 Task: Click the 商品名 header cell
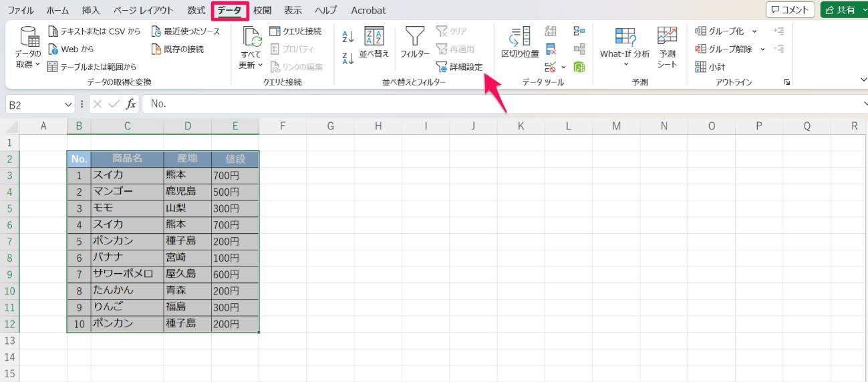pos(127,159)
